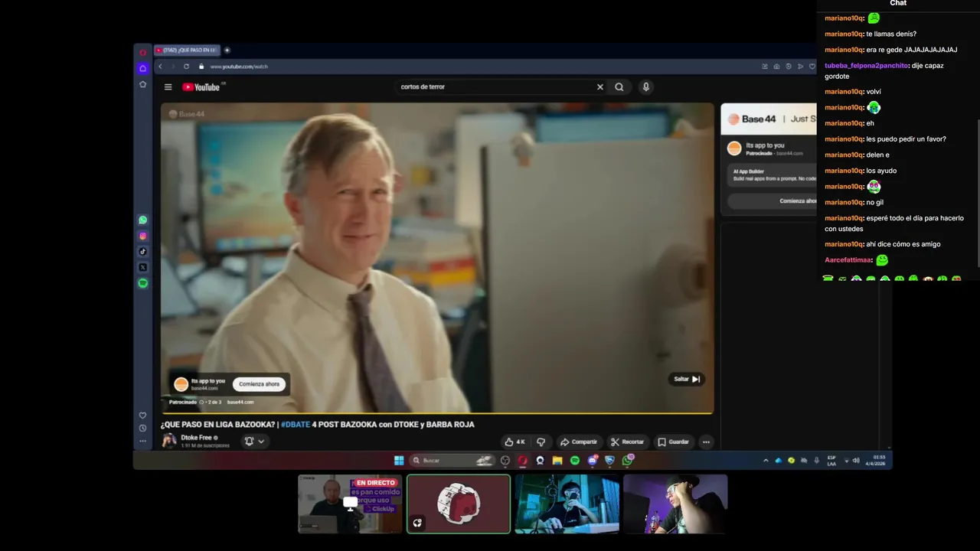Open WhatsApp from the Windows taskbar

pos(628,461)
